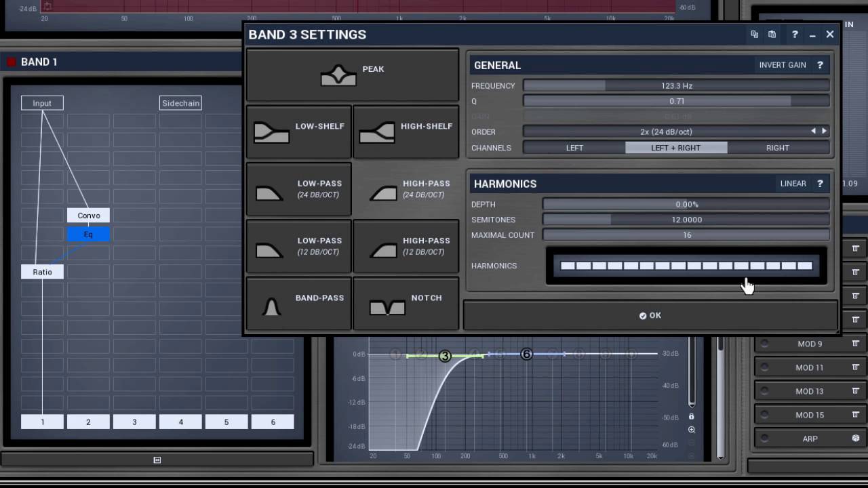The image size is (868, 488).
Task: Copy band settings icon in title bar
Action: 754,35
